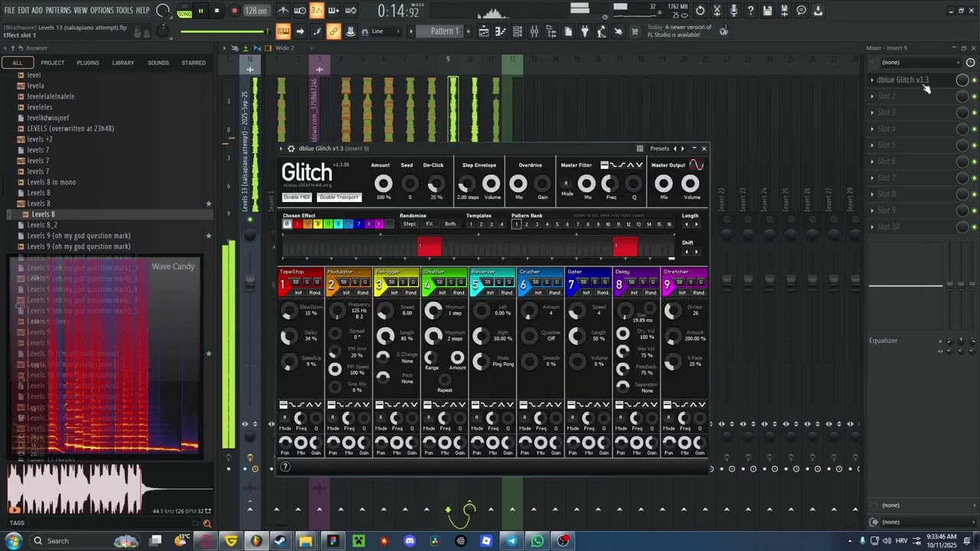
Task: Click the pause button in transport
Action: 201,11
